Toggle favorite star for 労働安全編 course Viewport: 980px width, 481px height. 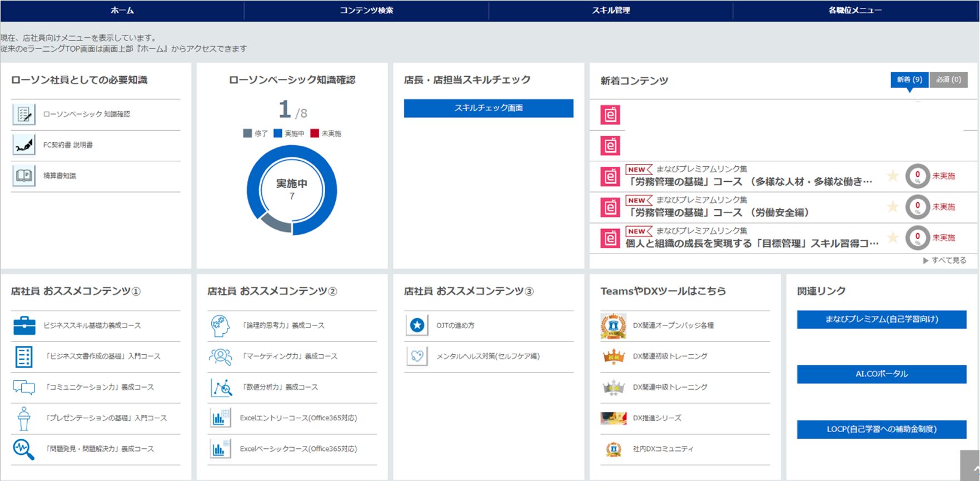(893, 207)
